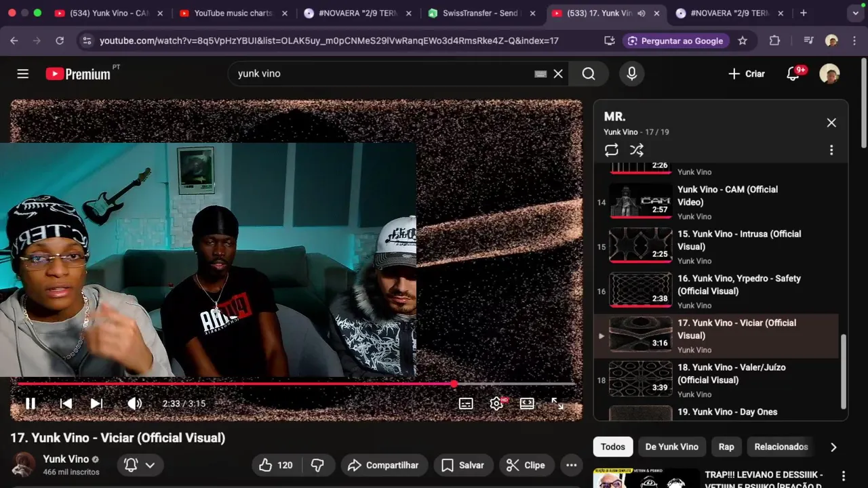Go to YouTube Premium home logo
This screenshot has height=488, width=868.
78,74
